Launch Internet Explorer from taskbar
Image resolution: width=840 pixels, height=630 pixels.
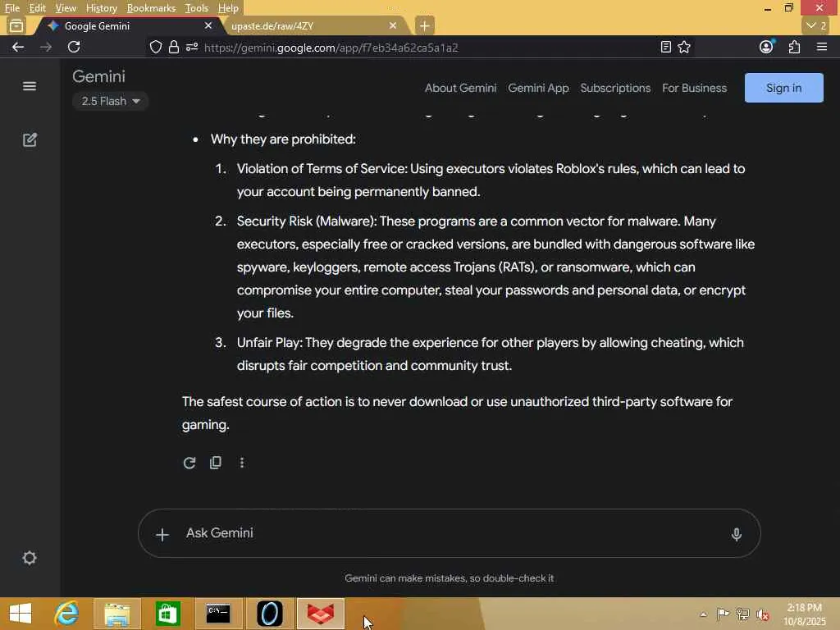pos(67,614)
